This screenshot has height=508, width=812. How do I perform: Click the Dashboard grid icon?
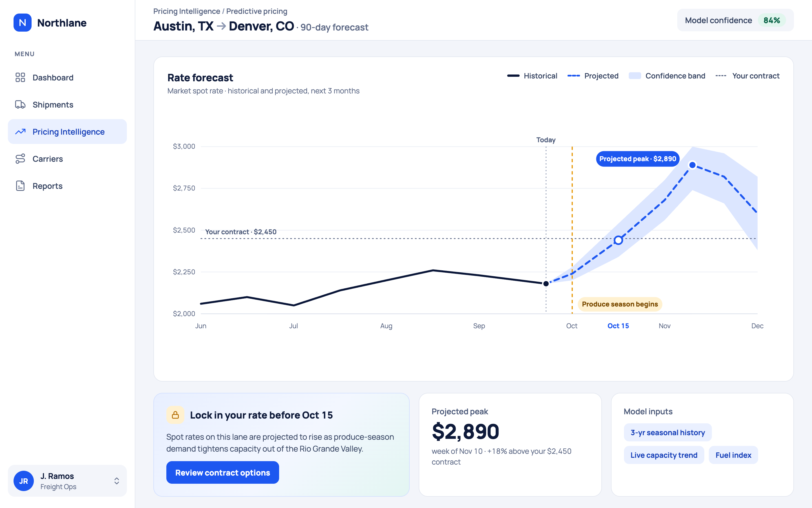point(20,77)
